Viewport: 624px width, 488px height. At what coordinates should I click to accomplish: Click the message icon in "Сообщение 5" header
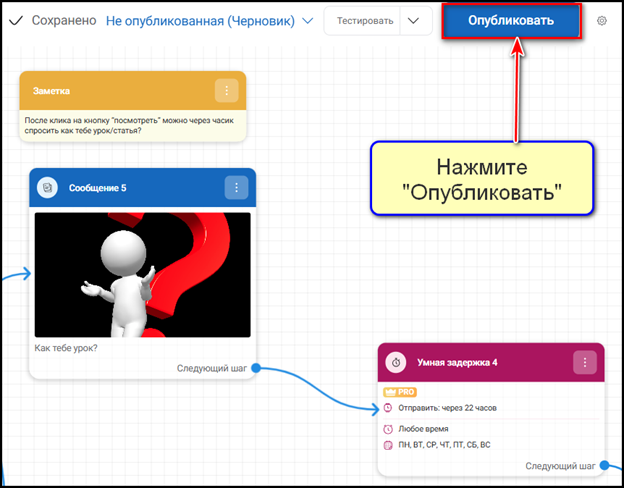(48, 187)
